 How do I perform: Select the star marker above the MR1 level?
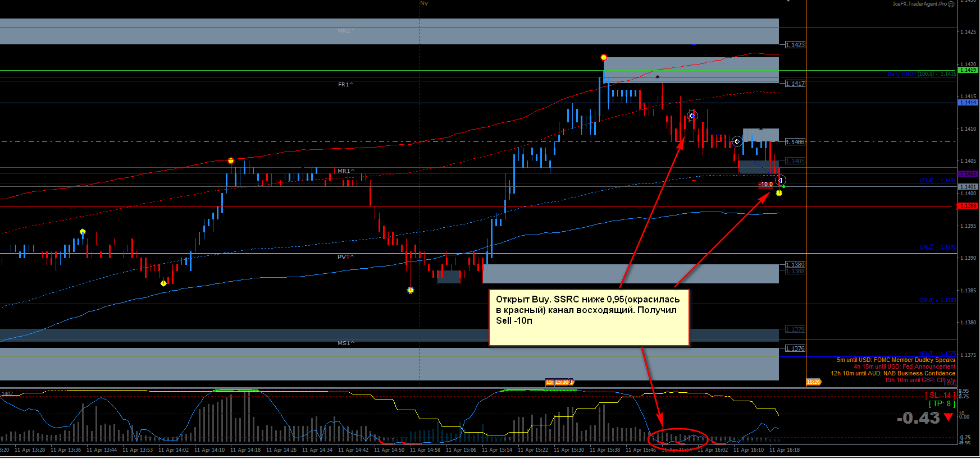point(231,161)
